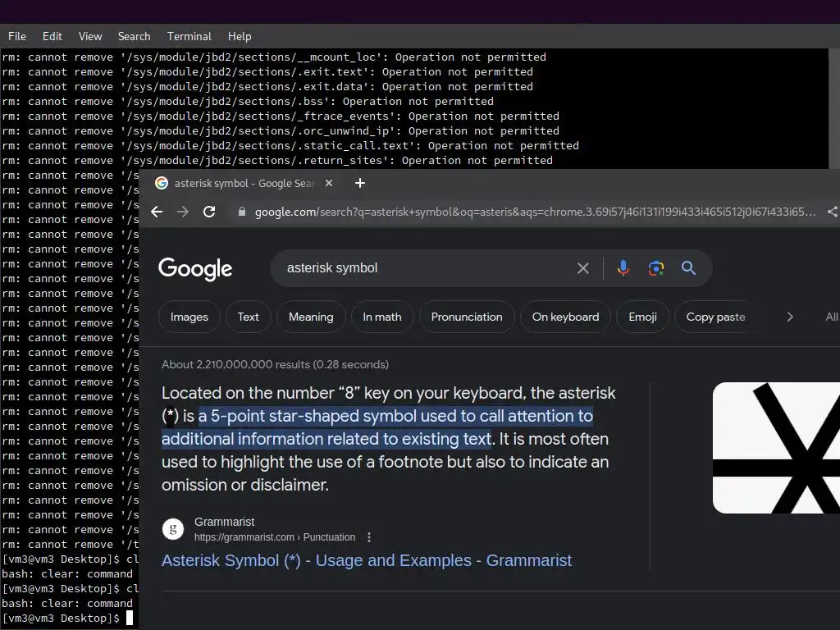840x630 pixels.
Task: Open the terminal View menu
Action: [90, 36]
